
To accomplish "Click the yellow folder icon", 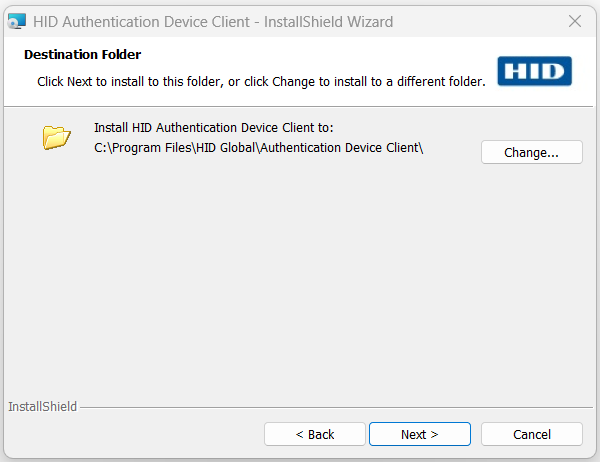I will pos(57,138).
